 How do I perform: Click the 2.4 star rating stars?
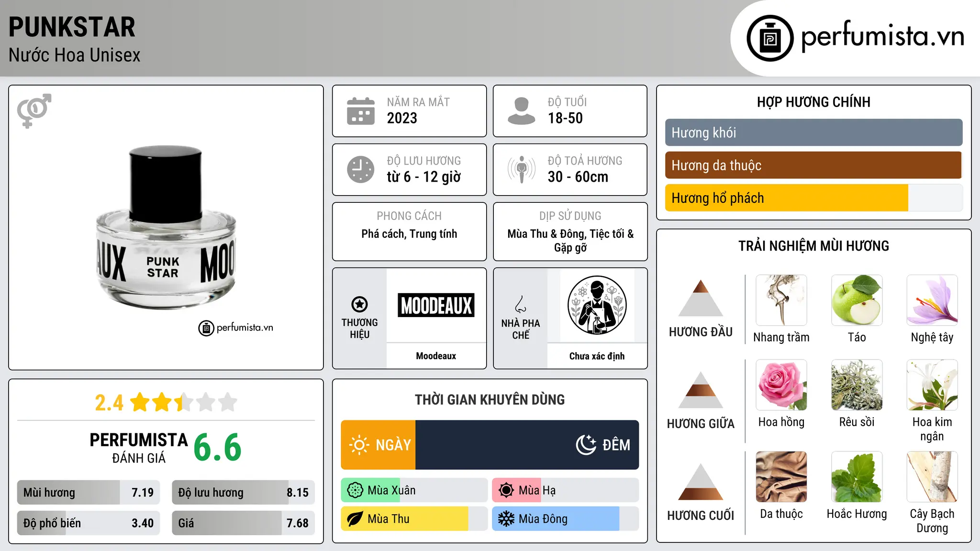(x=184, y=402)
